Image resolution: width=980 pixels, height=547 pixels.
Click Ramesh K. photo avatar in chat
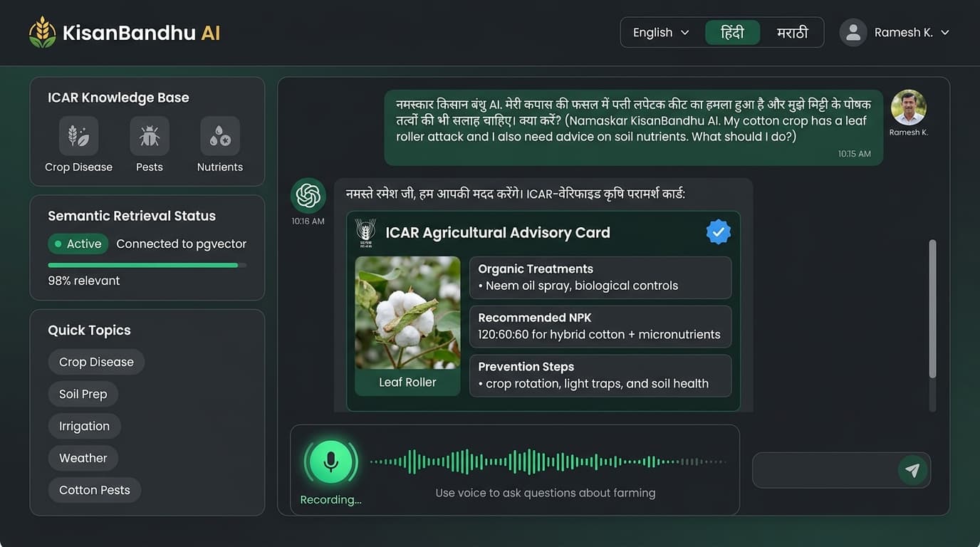click(x=908, y=108)
